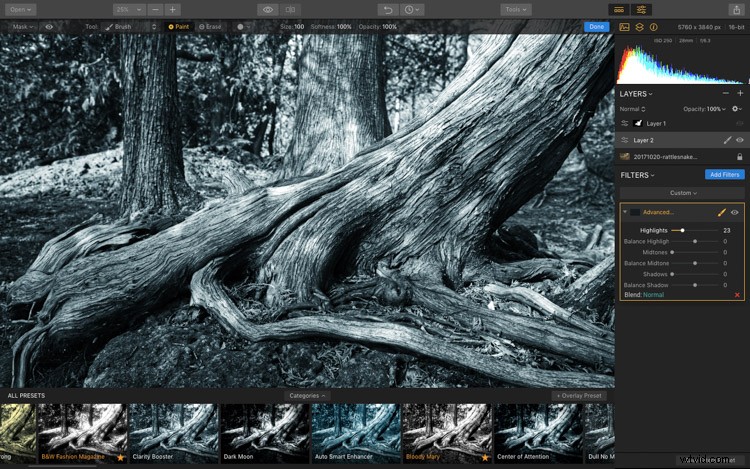Open the layer Opacity 100% dropdown
Image resolution: width=750 pixels, height=469 pixels.
pos(704,109)
